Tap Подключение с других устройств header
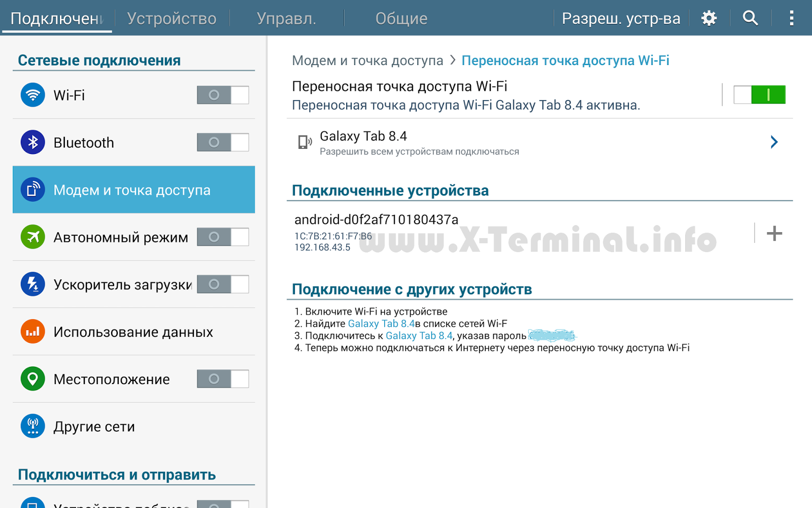The width and height of the screenshot is (812, 508). click(x=412, y=289)
